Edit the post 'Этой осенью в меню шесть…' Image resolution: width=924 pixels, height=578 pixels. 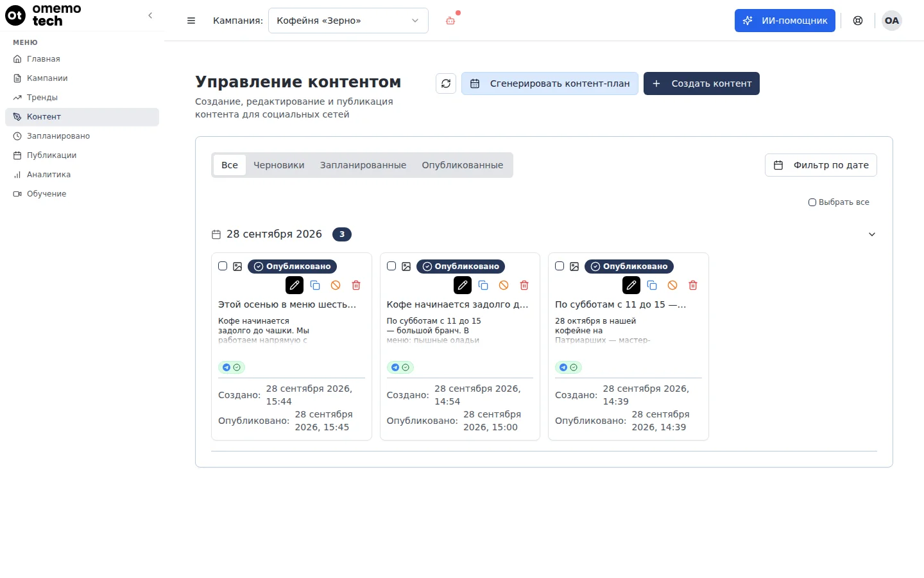295,285
